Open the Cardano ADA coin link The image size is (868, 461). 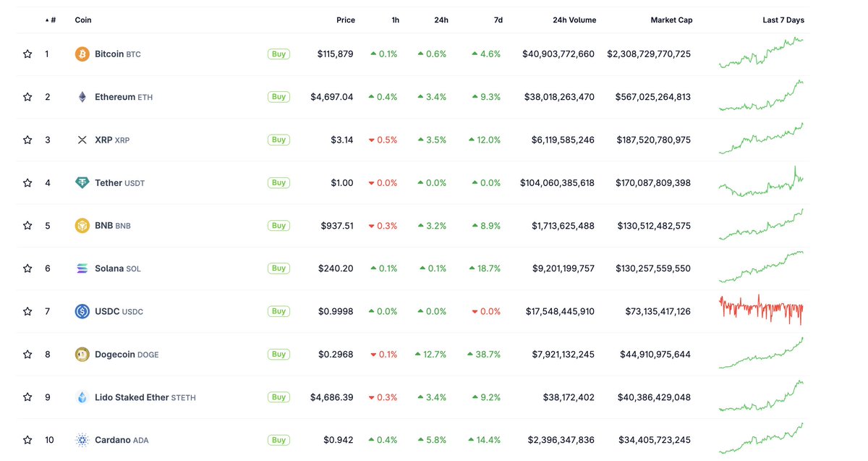click(x=122, y=440)
